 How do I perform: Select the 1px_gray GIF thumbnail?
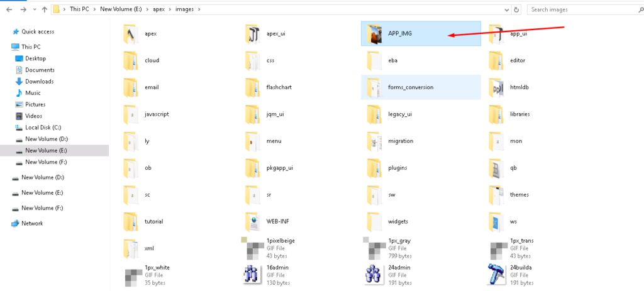[375, 248]
